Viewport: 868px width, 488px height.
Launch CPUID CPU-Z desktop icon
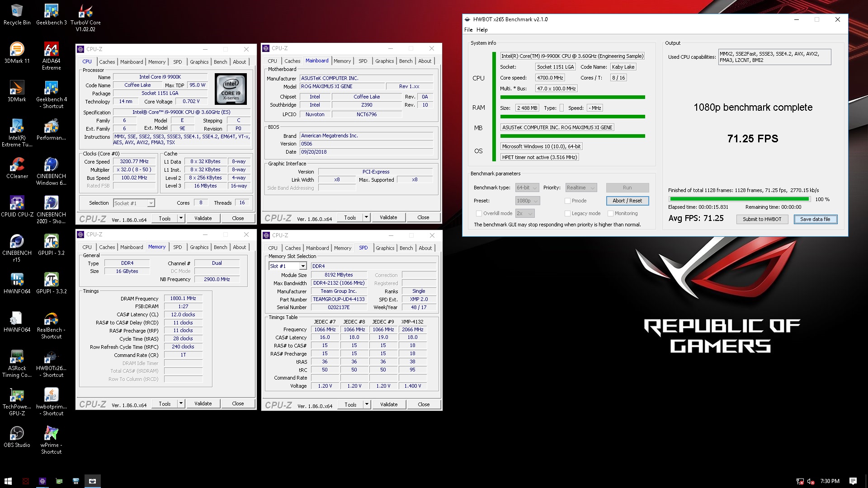[17, 207]
